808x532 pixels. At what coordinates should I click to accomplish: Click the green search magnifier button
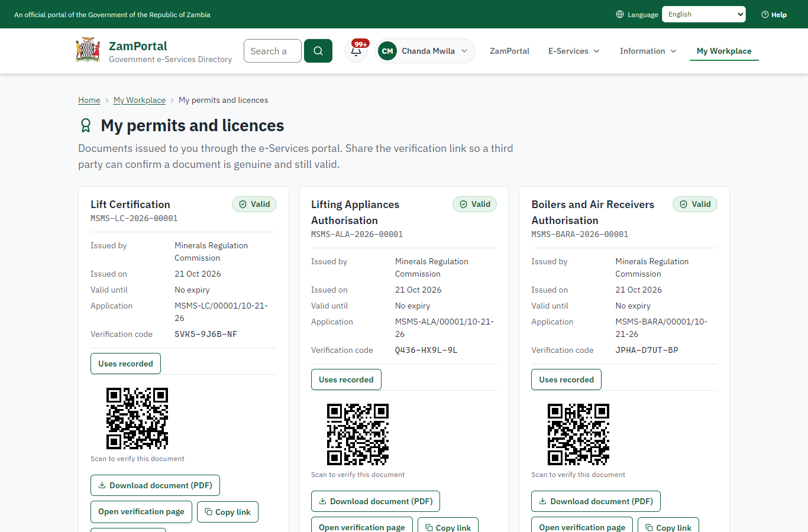[x=318, y=51]
